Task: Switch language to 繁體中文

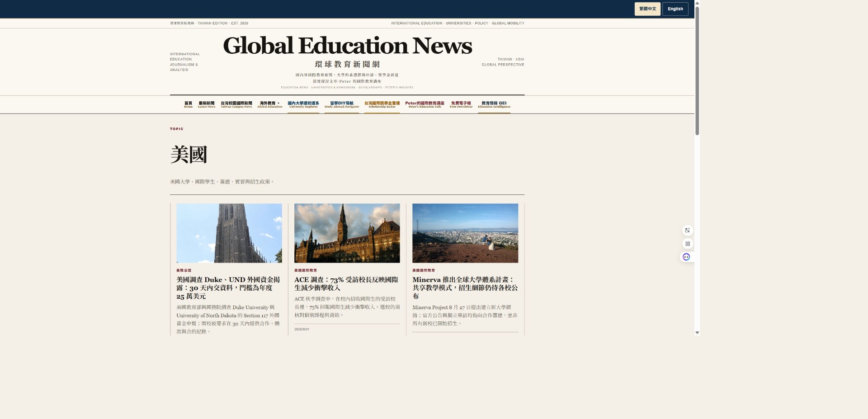Action: point(647,9)
